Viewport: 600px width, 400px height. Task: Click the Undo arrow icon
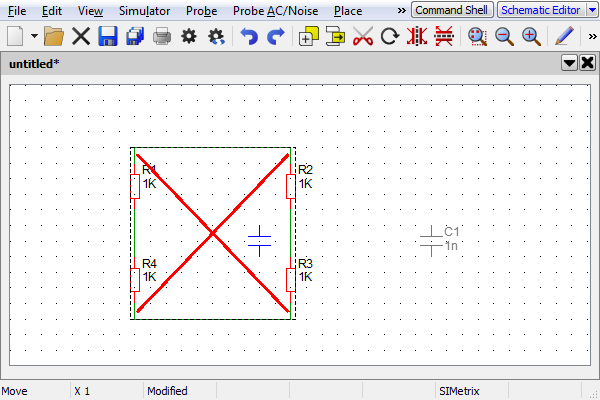coord(249,36)
